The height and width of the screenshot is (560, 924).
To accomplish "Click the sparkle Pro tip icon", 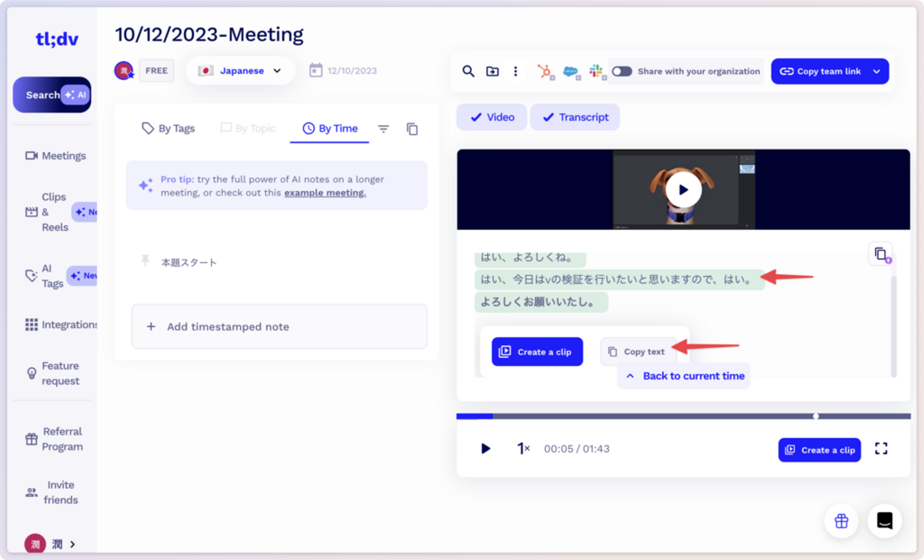I will coord(146,185).
